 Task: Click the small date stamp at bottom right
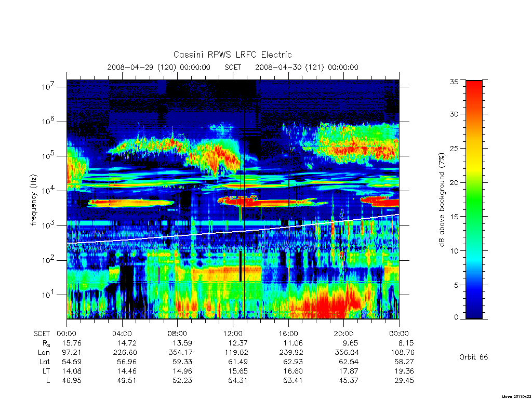(516, 396)
